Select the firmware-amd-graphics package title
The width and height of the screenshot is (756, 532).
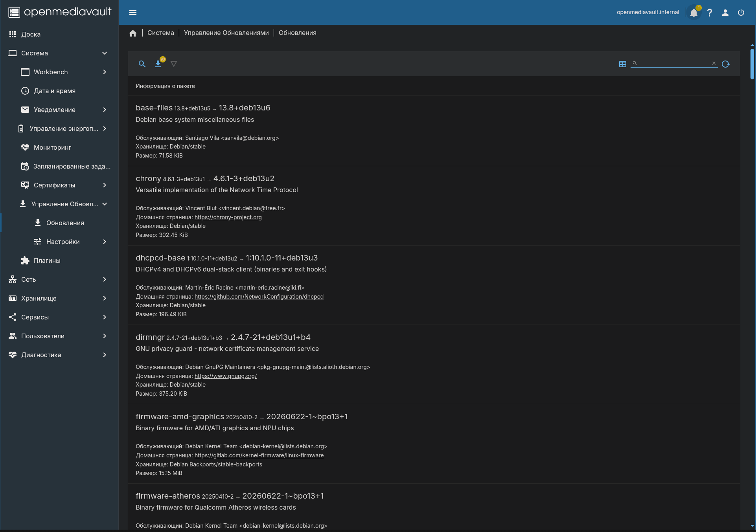180,416
